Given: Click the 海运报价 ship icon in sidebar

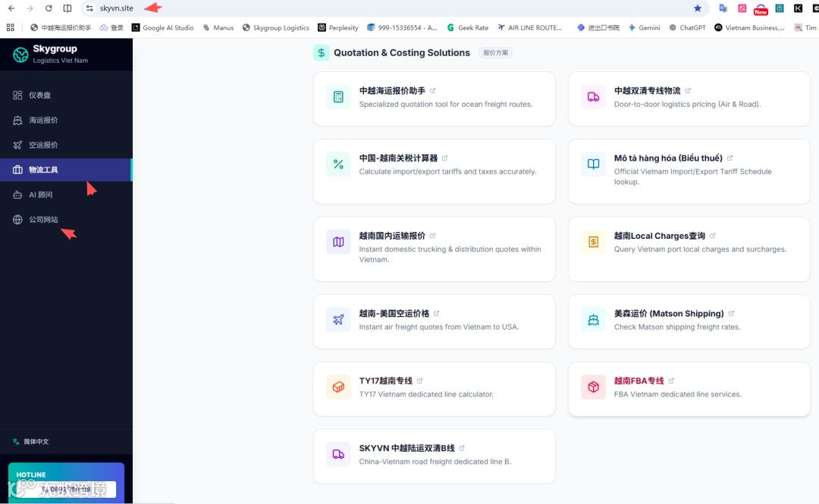Looking at the screenshot, I should click(17, 120).
